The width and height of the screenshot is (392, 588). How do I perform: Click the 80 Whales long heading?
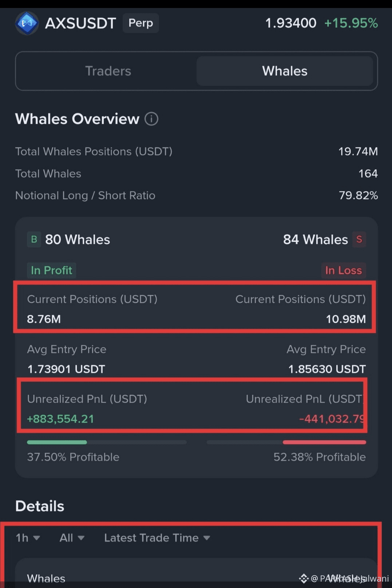click(77, 239)
